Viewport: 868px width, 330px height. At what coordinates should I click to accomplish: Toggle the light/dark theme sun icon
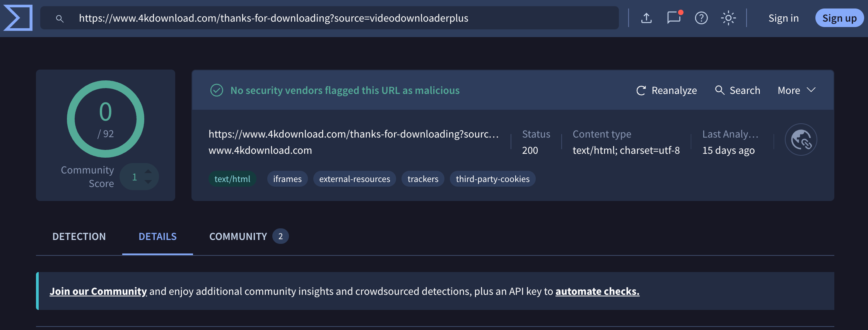point(728,18)
